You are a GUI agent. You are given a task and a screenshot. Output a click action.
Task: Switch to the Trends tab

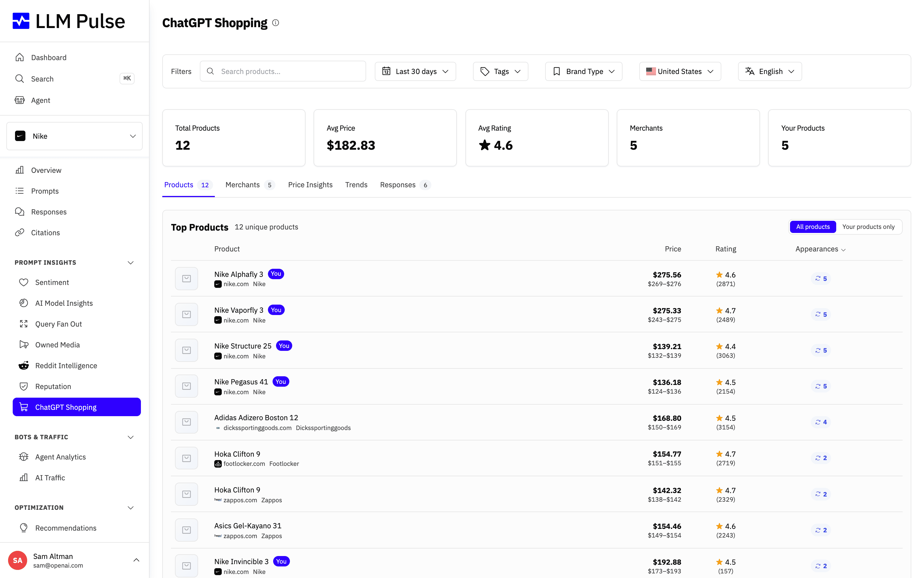(356, 185)
